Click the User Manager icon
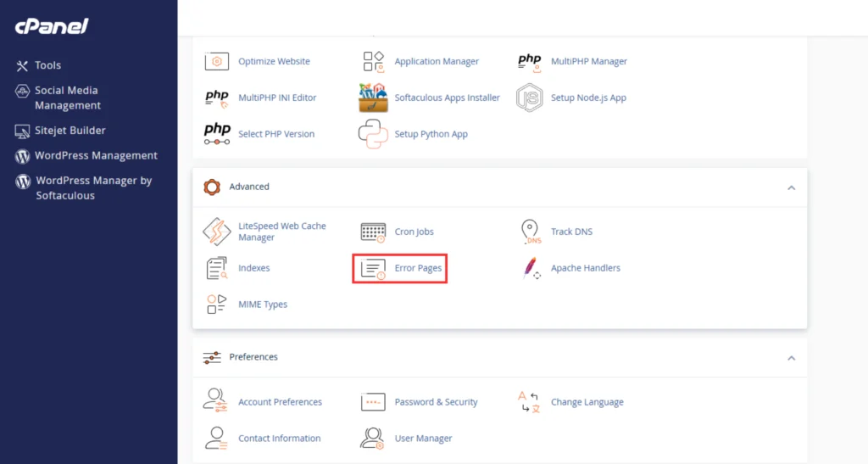Viewport: 868px width, 464px height. [x=373, y=438]
